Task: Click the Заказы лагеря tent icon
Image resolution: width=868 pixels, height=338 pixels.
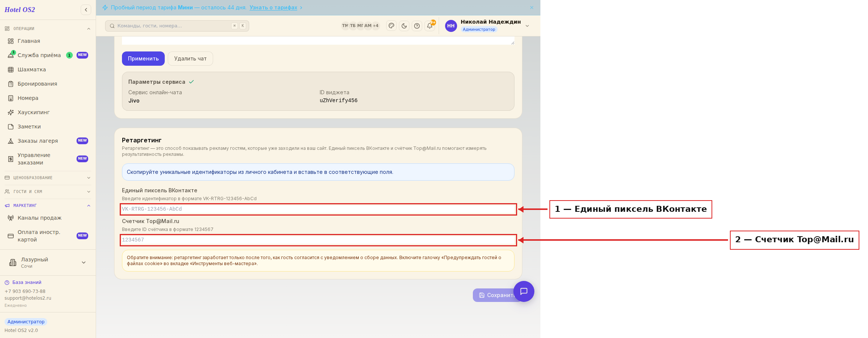Action: tap(11, 141)
